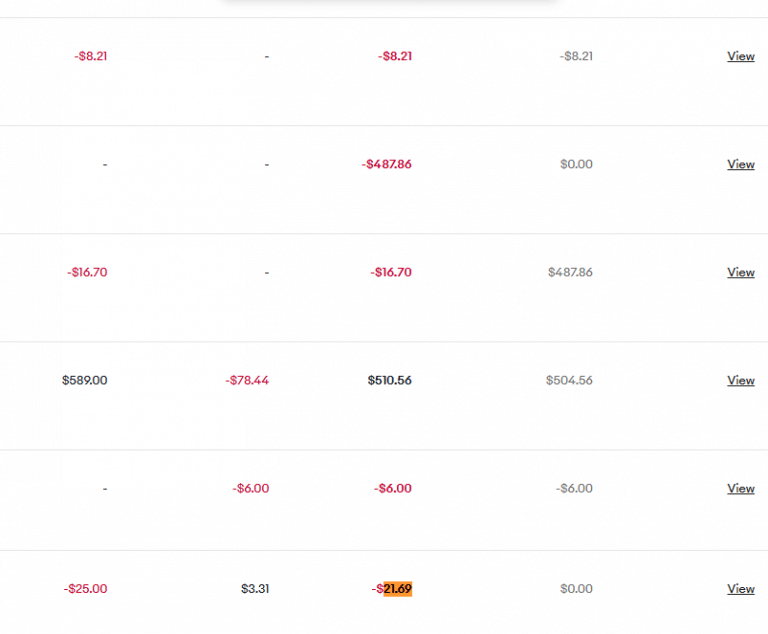
Task: Select the gray $487.86 value
Action: click(570, 272)
